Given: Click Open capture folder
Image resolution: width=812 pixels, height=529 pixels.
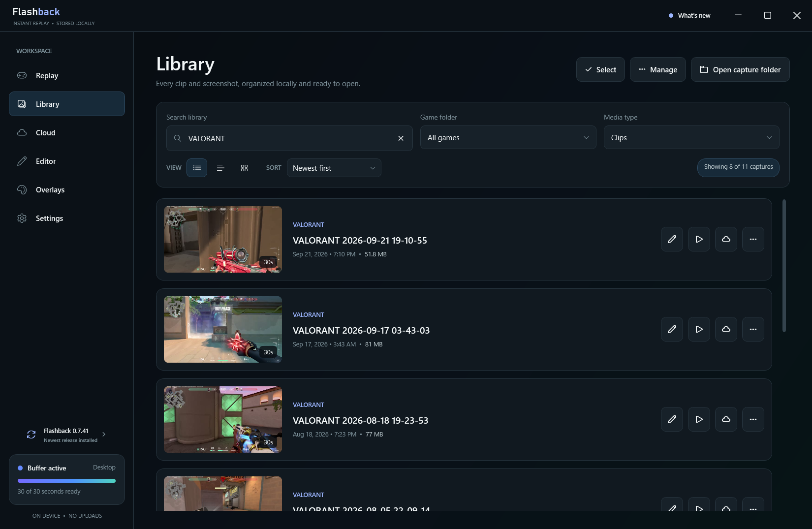Looking at the screenshot, I should [740, 70].
